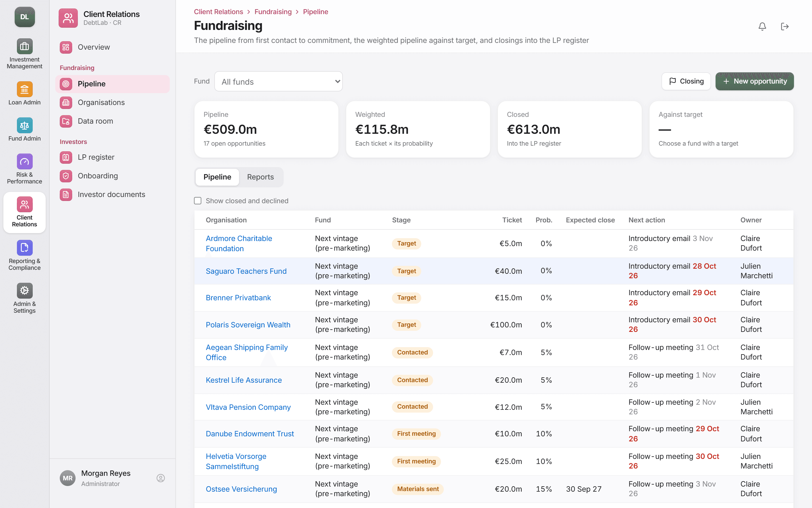Click the notifications bell icon

point(762,26)
